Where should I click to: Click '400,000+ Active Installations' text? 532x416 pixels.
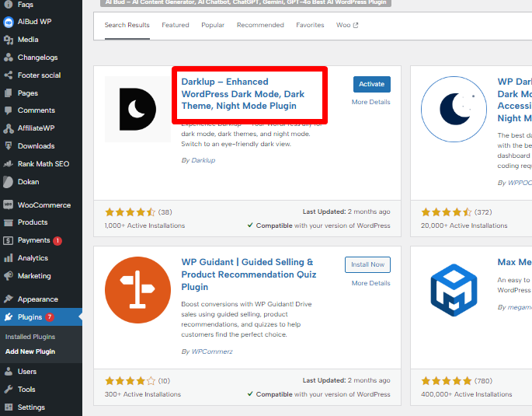click(x=467, y=394)
